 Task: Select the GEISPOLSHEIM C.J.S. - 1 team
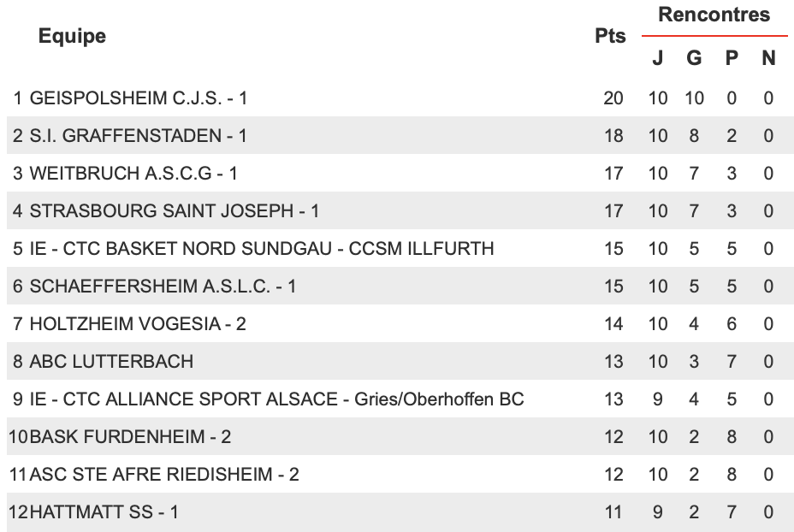click(x=139, y=98)
